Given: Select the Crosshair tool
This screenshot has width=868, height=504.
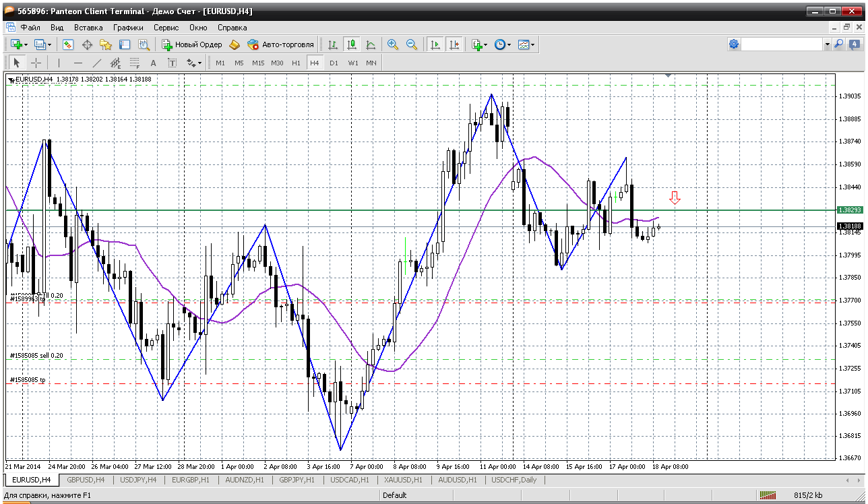Looking at the screenshot, I should pyautogui.click(x=36, y=63).
